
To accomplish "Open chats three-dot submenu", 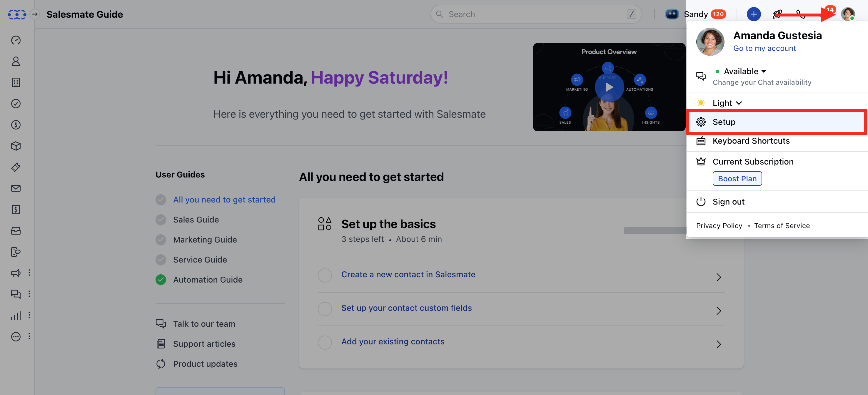I will pyautogui.click(x=29, y=294).
